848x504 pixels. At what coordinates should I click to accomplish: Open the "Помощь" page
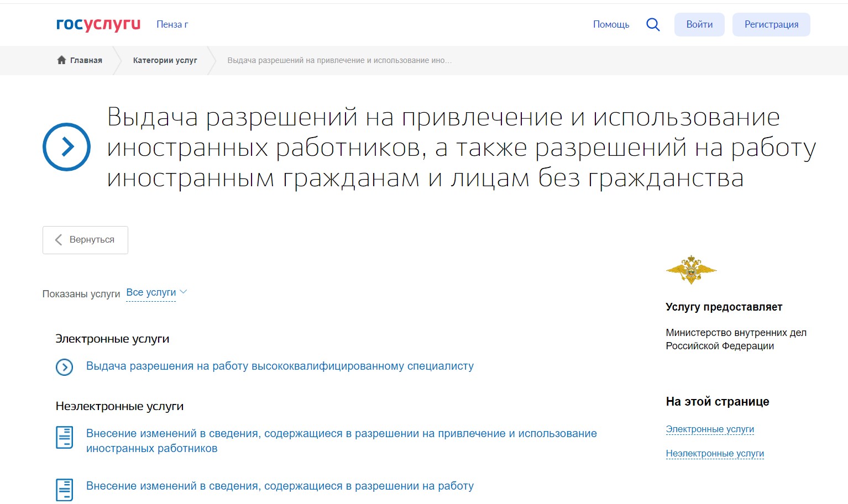611,24
